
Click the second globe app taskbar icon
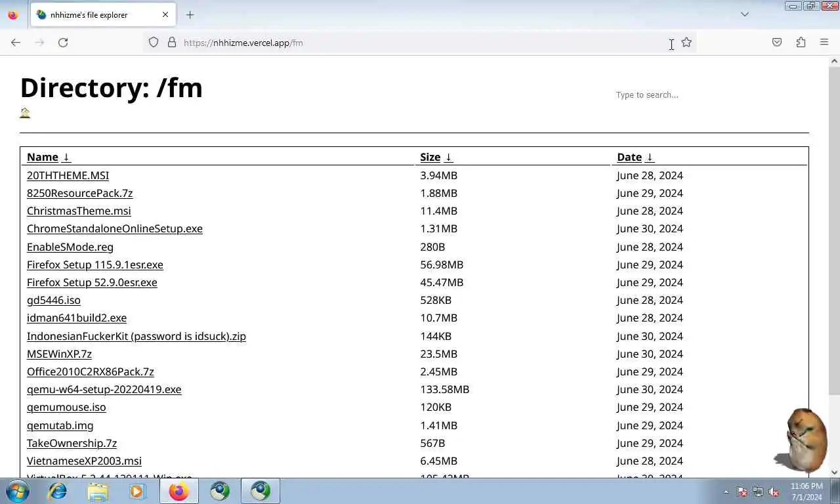(x=261, y=491)
